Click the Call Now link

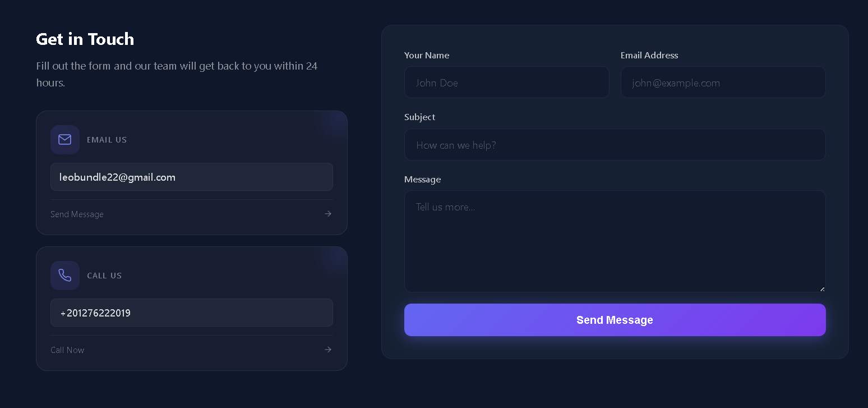(x=67, y=350)
